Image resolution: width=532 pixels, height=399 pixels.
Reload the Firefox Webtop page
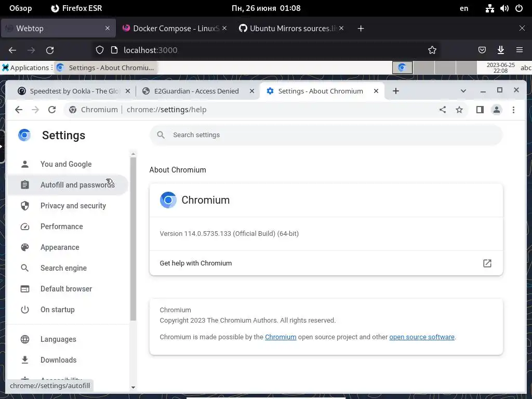[50, 50]
